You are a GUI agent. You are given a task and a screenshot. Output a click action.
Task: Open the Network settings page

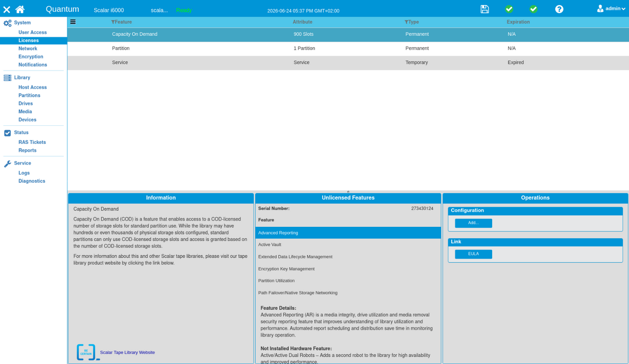(x=28, y=49)
